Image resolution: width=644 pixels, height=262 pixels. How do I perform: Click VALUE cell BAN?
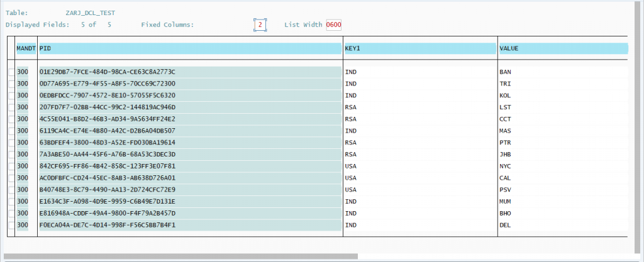tap(563, 72)
